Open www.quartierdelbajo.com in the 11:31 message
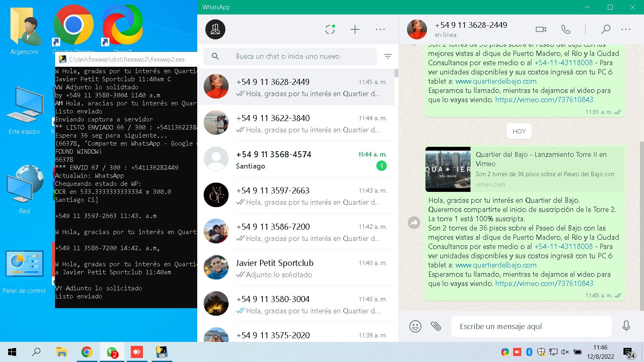The image size is (644, 362). [x=496, y=81]
